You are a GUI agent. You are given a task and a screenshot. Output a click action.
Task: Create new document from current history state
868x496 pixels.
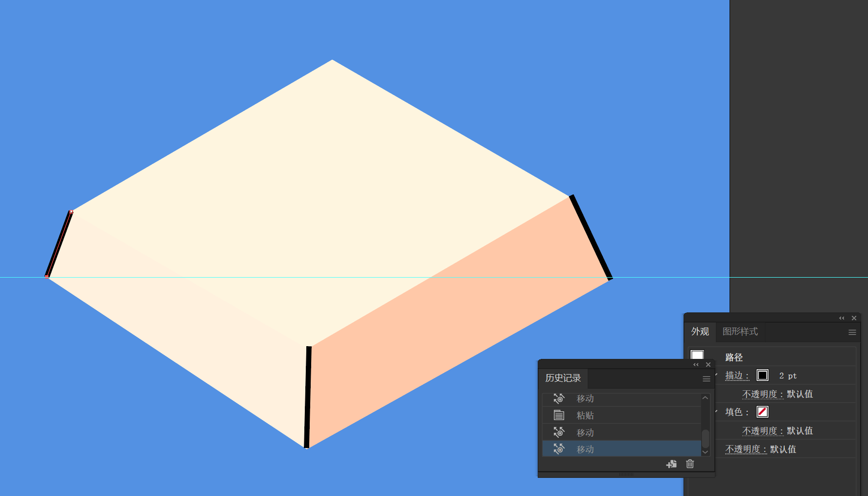[x=671, y=464]
